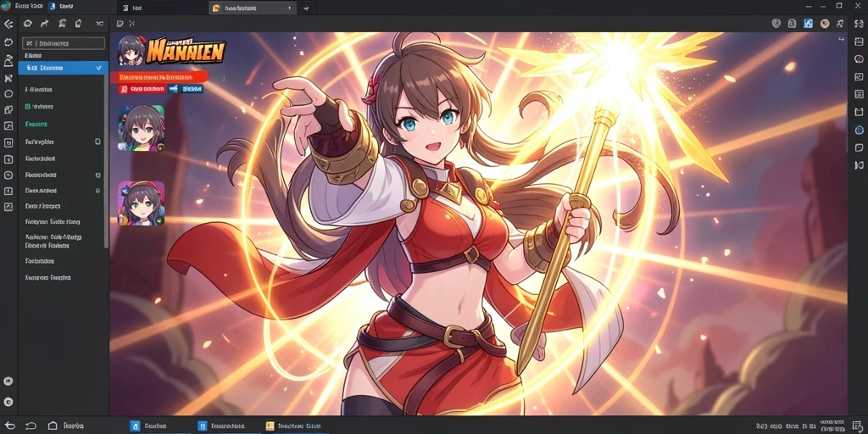Click the clipboard icon in the right sidebar
This screenshot has height=434, width=868.
pyautogui.click(x=859, y=111)
